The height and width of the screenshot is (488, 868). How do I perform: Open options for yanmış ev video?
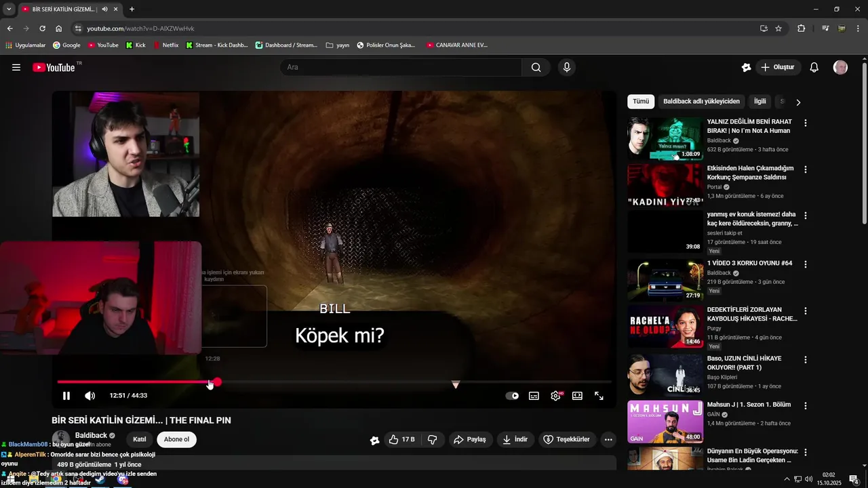click(806, 216)
